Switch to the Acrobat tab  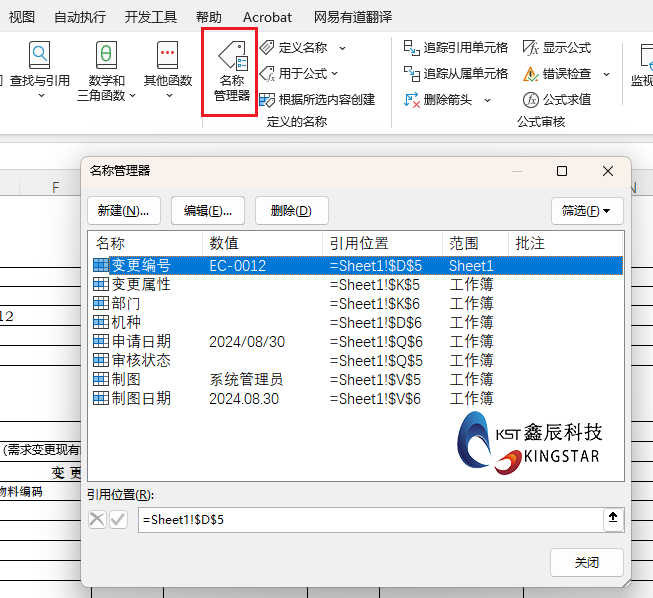(x=267, y=17)
